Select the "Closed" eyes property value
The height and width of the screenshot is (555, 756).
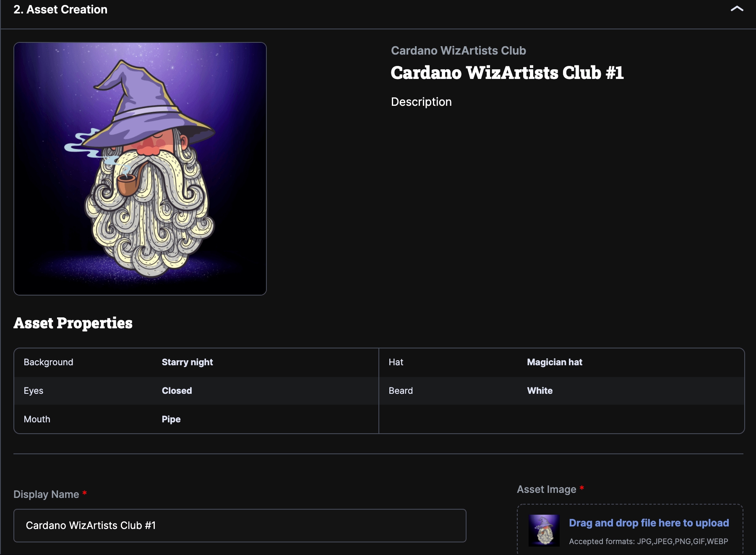point(177,391)
